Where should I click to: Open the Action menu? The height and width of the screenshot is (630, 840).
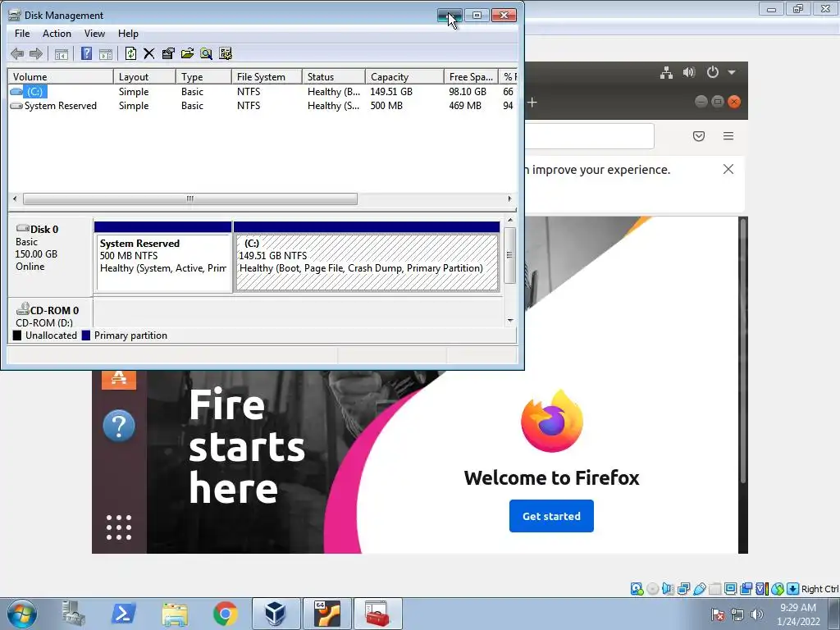click(x=57, y=33)
